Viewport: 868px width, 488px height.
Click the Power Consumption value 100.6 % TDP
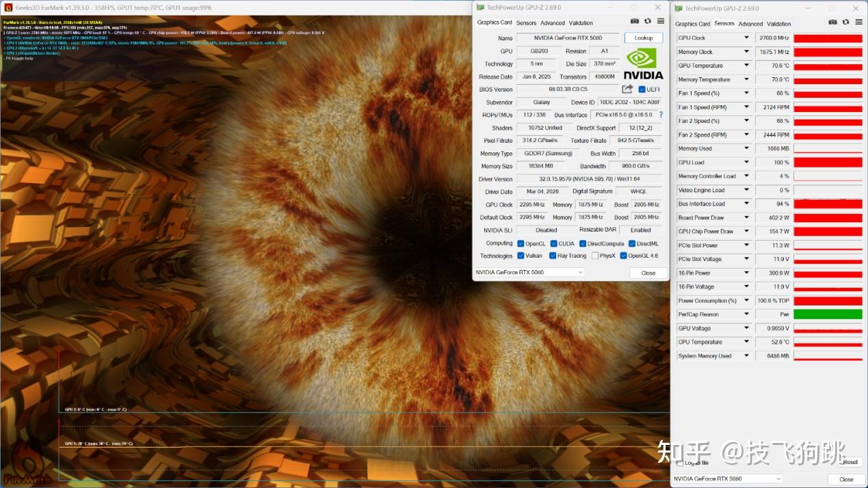pos(773,301)
